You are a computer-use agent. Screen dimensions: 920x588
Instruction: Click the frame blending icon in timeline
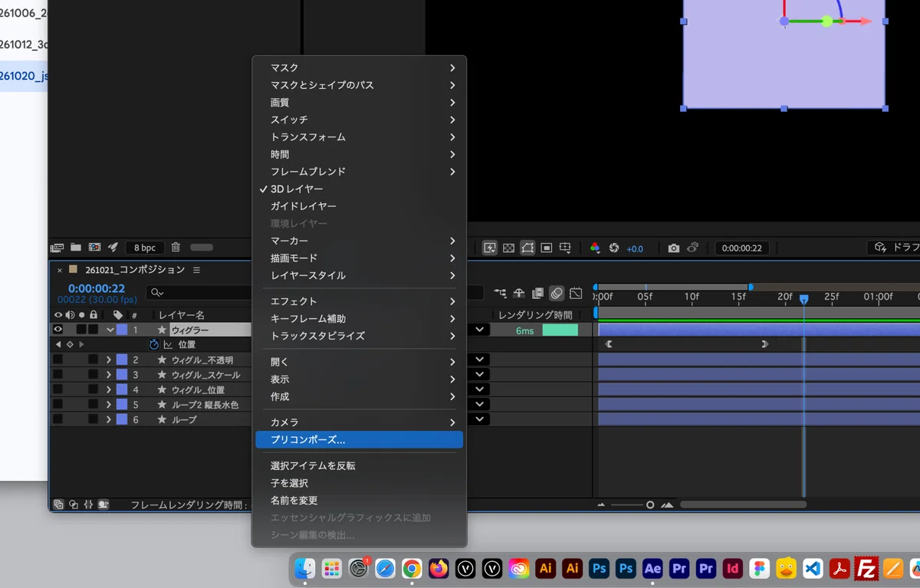coord(537,293)
